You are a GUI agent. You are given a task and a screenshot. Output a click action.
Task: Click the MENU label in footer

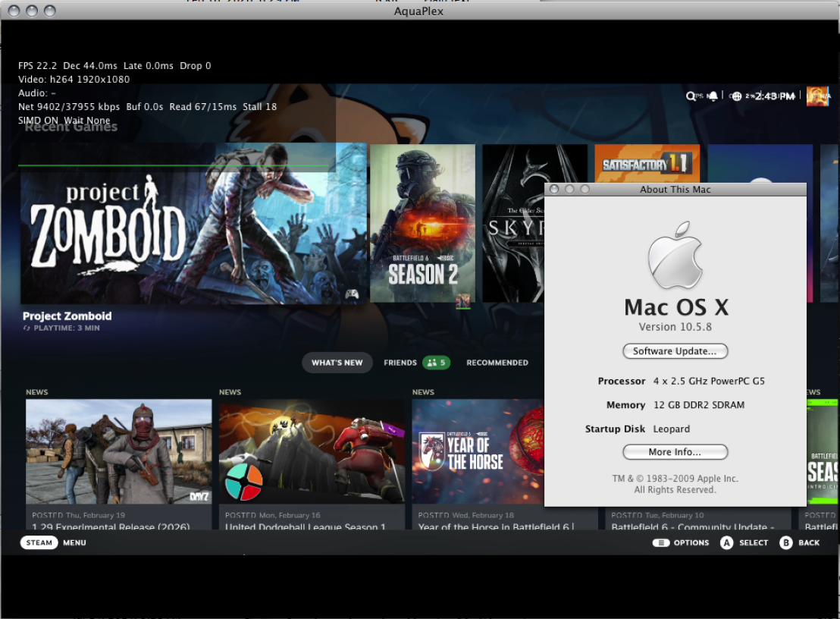74,543
